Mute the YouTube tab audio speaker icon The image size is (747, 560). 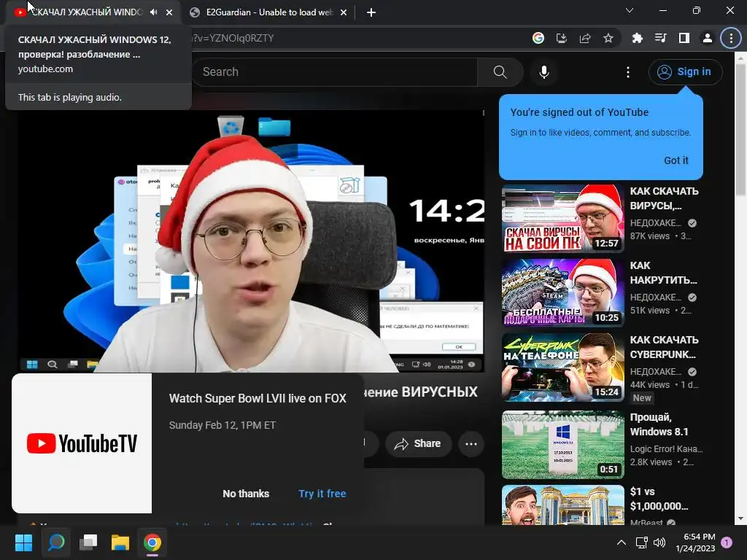153,12
